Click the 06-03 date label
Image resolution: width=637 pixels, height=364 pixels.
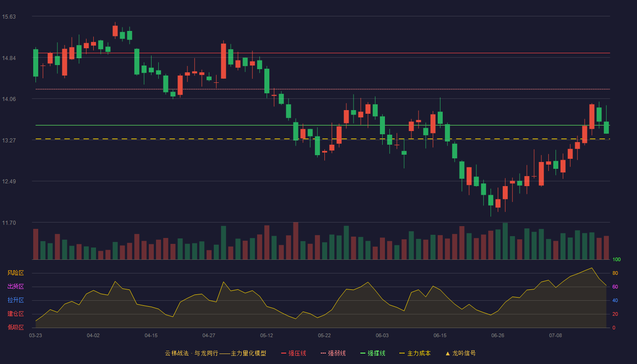coord(382,335)
